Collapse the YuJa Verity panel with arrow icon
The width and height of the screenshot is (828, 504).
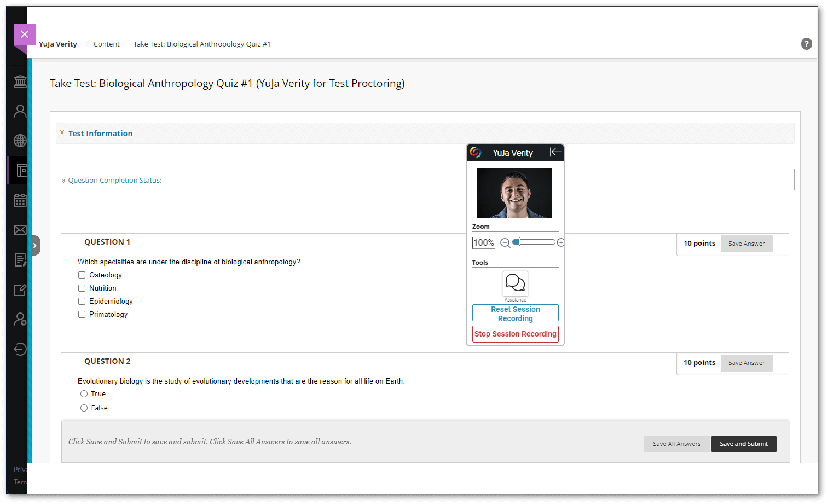click(555, 152)
